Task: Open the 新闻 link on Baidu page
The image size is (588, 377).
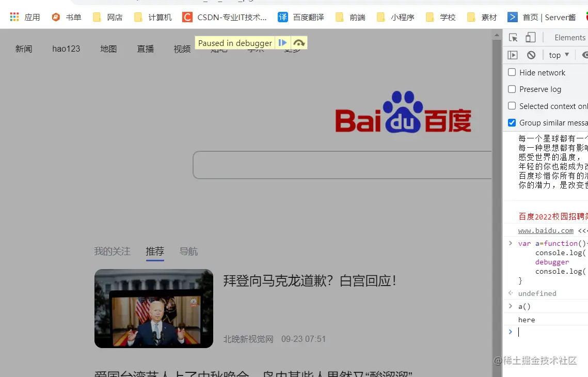Action: 24,49
